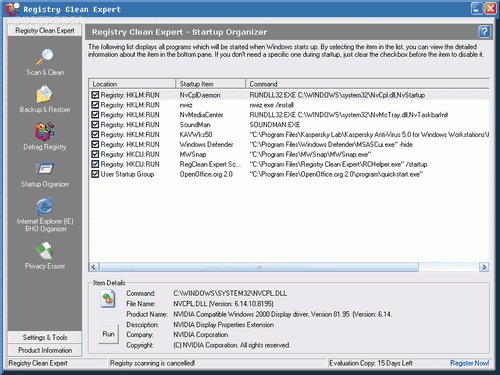The width and height of the screenshot is (500, 375).
Task: Sort list by Location column header
Action: (x=132, y=84)
